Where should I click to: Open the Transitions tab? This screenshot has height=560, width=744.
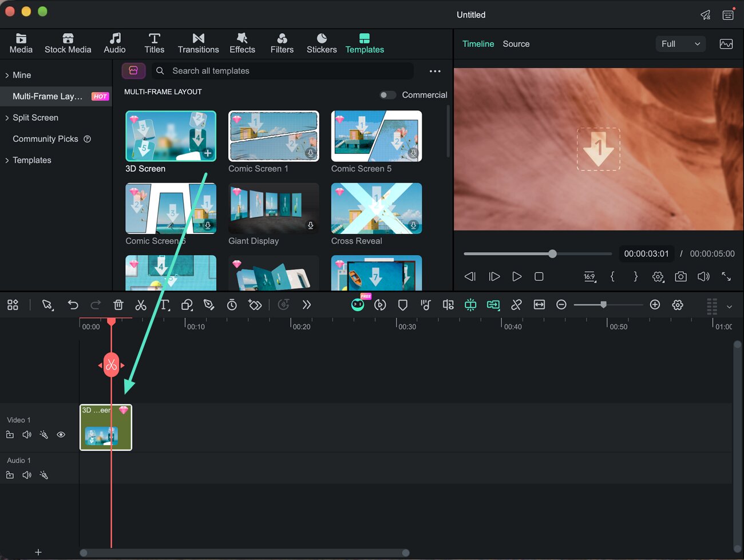click(198, 43)
